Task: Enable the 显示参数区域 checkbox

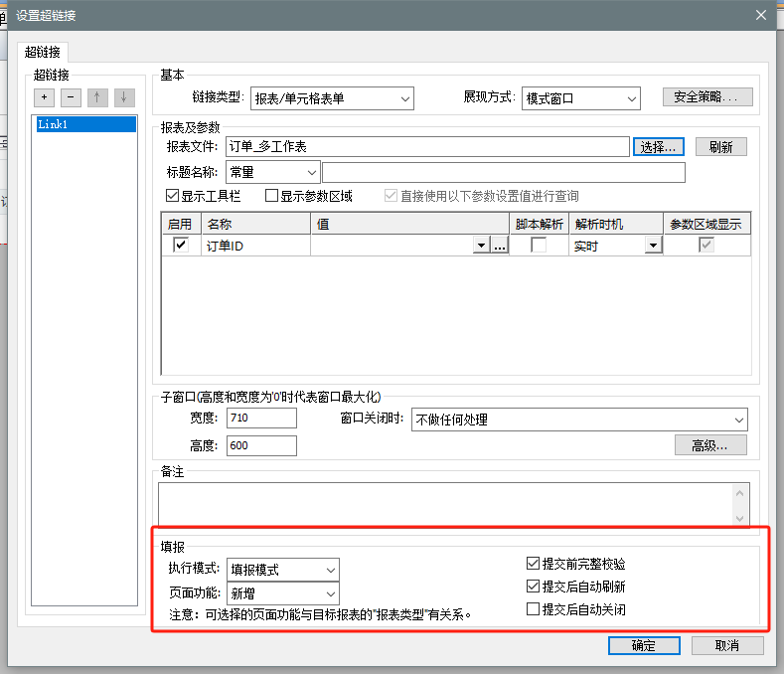Action: pos(272,196)
